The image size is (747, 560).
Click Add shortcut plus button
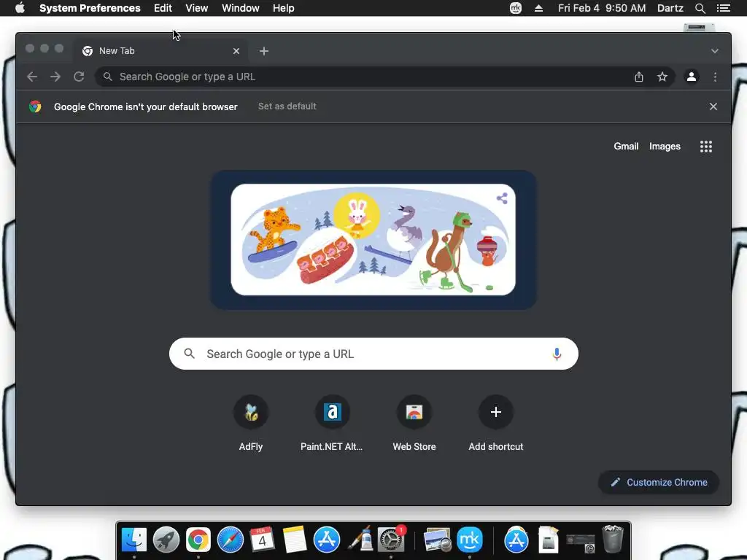click(496, 412)
